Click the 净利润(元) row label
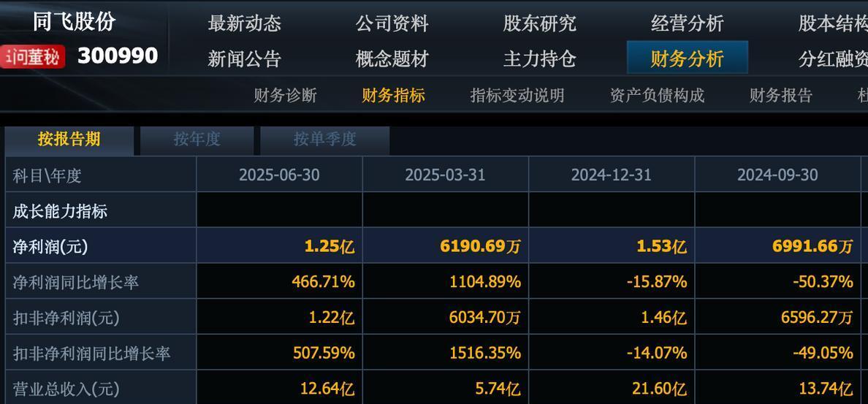868x404 pixels. click(50, 247)
